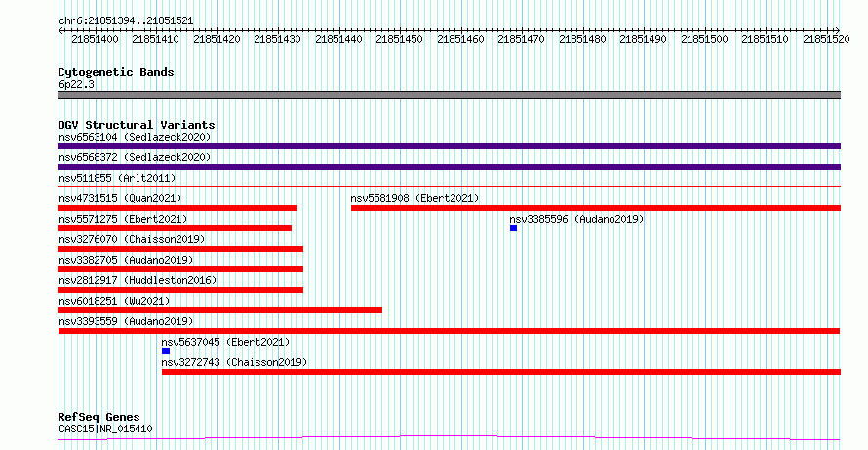Image resolution: width=868 pixels, height=450 pixels.
Task: Open nsv5637045 (Ebert2021) variant label
Action: pyautogui.click(x=225, y=342)
